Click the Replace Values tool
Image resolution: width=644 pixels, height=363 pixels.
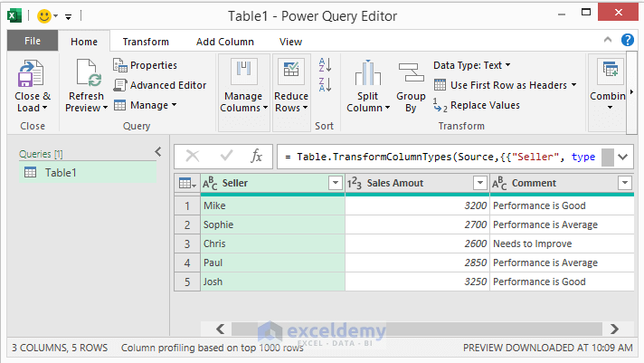(x=477, y=105)
